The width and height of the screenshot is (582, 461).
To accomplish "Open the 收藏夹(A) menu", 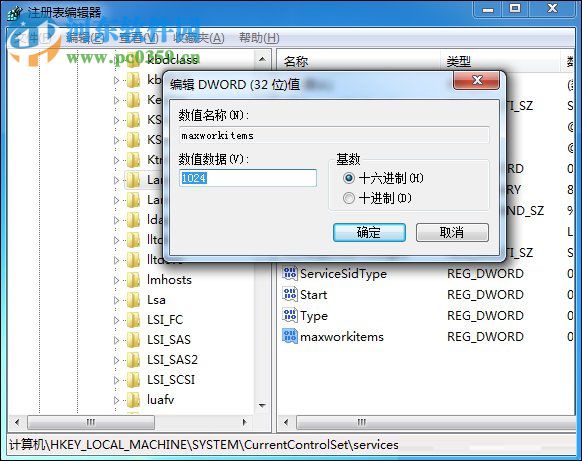I will click(199, 37).
